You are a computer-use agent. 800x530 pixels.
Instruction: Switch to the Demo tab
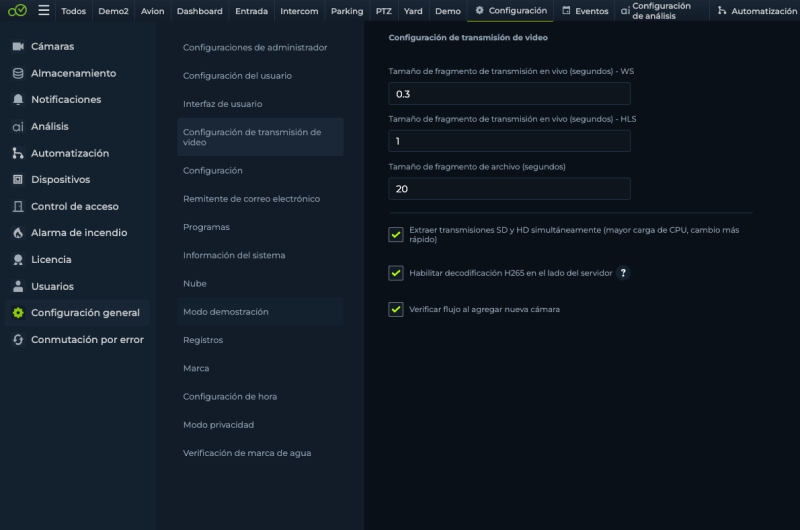click(448, 11)
